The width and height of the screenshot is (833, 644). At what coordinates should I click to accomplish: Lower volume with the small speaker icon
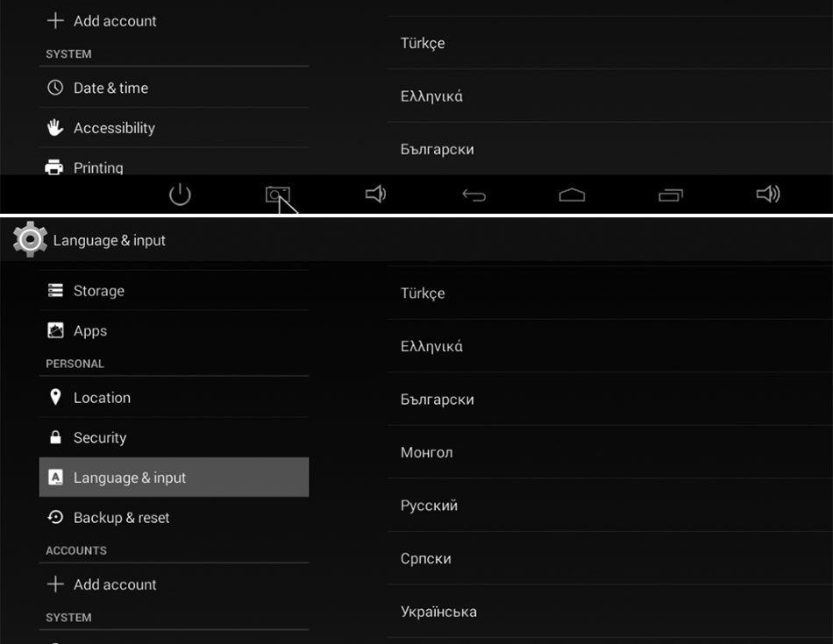(375, 195)
